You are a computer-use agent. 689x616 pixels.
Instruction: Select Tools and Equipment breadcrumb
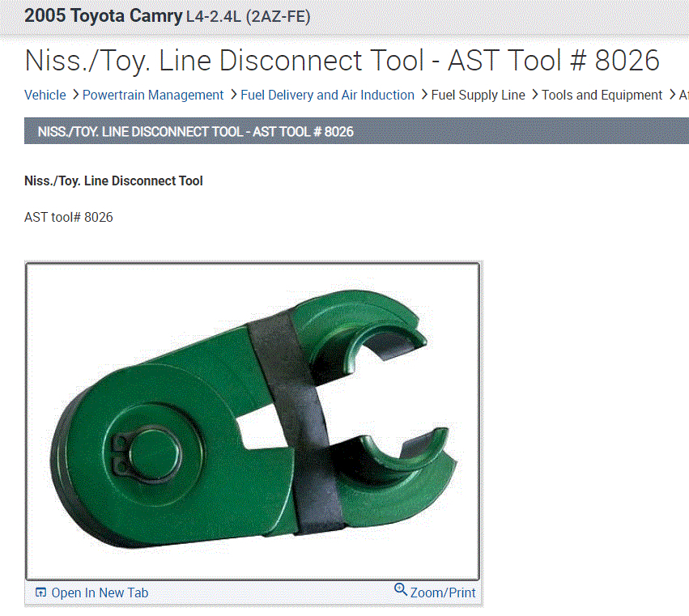[602, 95]
